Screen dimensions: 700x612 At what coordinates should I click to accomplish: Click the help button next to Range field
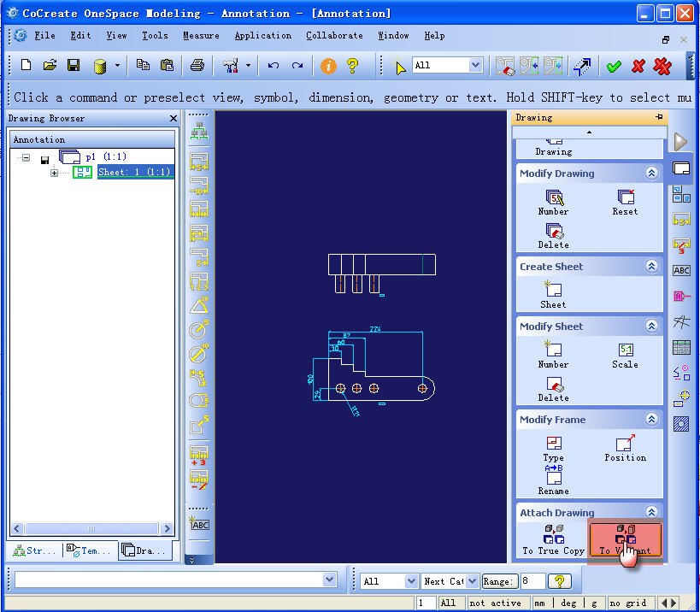559,581
